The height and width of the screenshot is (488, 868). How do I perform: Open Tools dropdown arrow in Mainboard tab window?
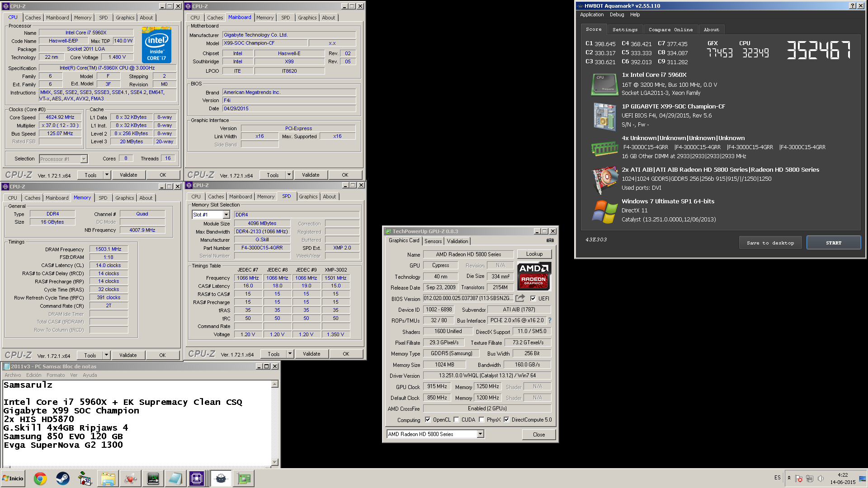[289, 175]
